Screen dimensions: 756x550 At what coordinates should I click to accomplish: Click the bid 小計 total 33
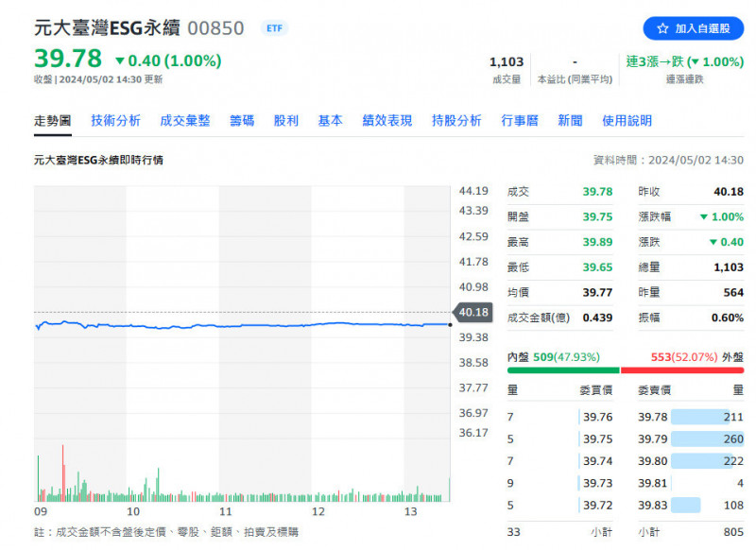(x=513, y=532)
